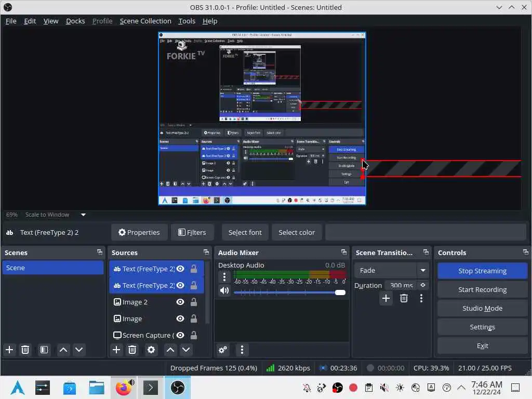Viewport: 532px width, 399px height.
Task: Add a new source with plus icon
Action: [116, 350]
